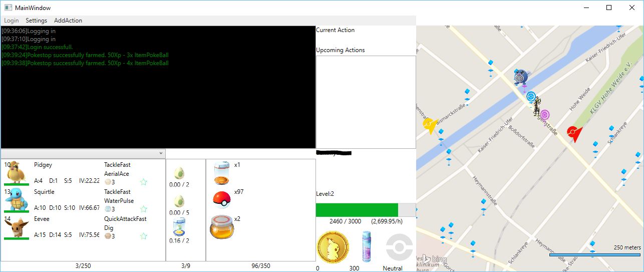The image size is (644, 272).
Task: Click the experience progress bar
Action: point(366,210)
